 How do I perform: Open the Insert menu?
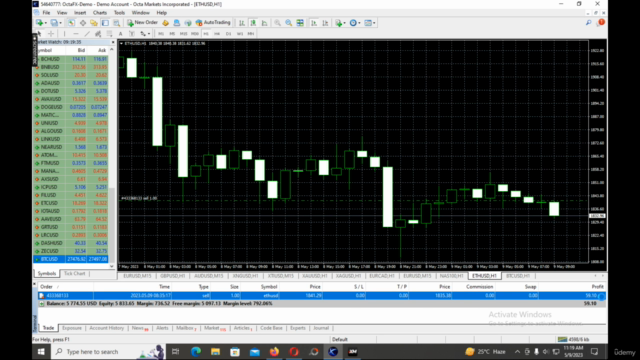point(80,13)
